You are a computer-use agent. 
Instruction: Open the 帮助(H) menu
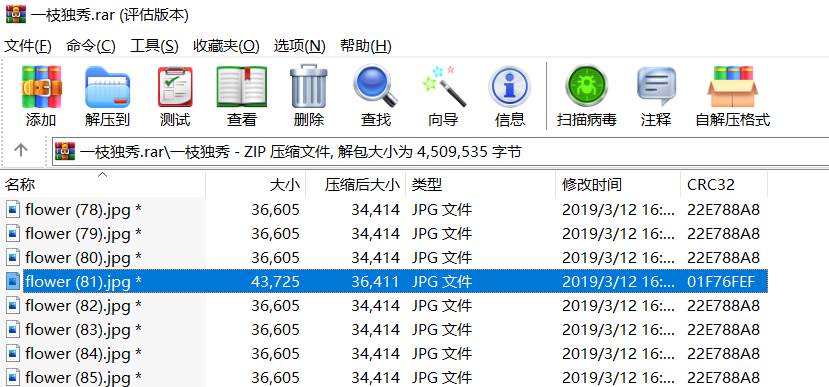click(366, 46)
